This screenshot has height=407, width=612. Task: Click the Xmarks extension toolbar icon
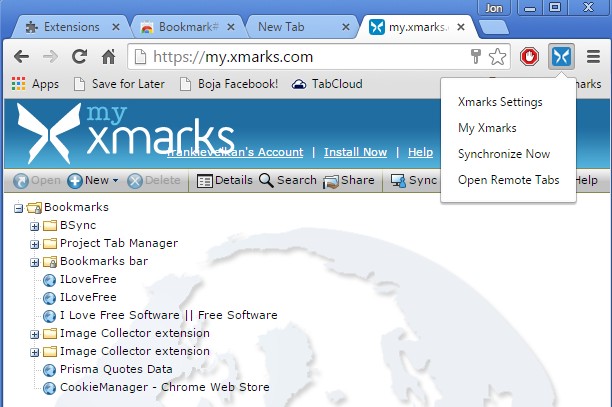click(561, 57)
